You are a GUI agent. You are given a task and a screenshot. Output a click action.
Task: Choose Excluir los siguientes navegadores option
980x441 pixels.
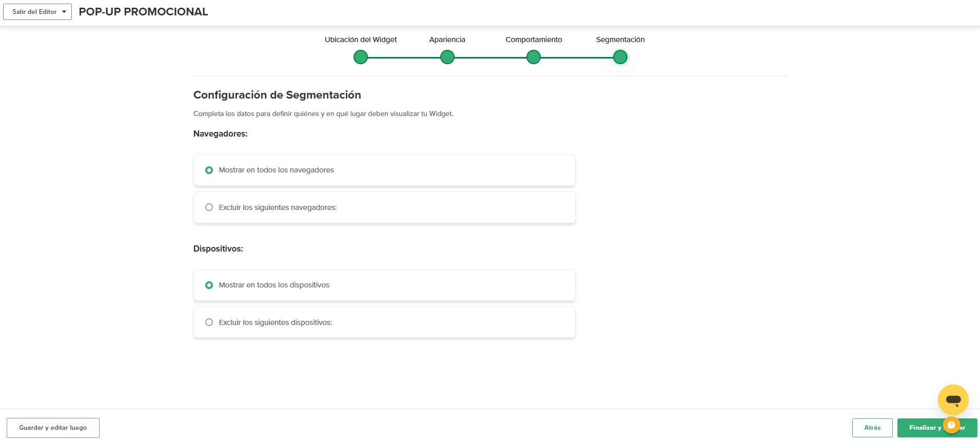(x=209, y=207)
